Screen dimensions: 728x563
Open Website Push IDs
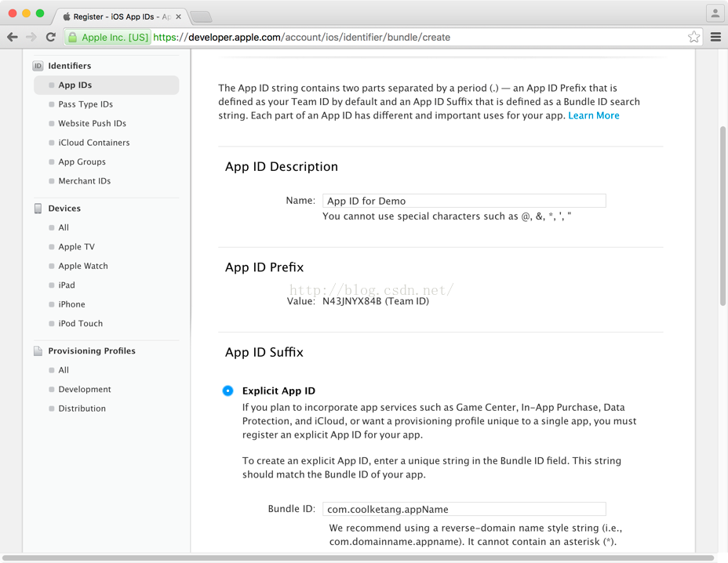point(92,123)
